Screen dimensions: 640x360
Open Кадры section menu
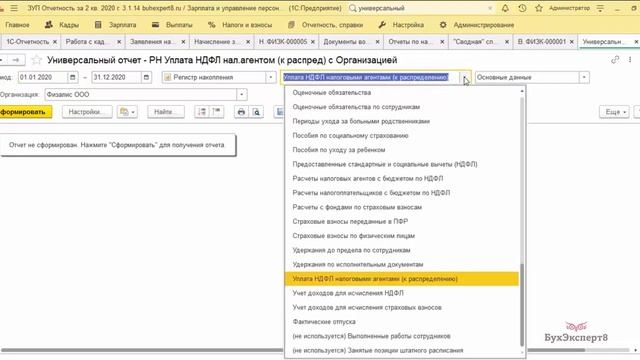click(62, 25)
